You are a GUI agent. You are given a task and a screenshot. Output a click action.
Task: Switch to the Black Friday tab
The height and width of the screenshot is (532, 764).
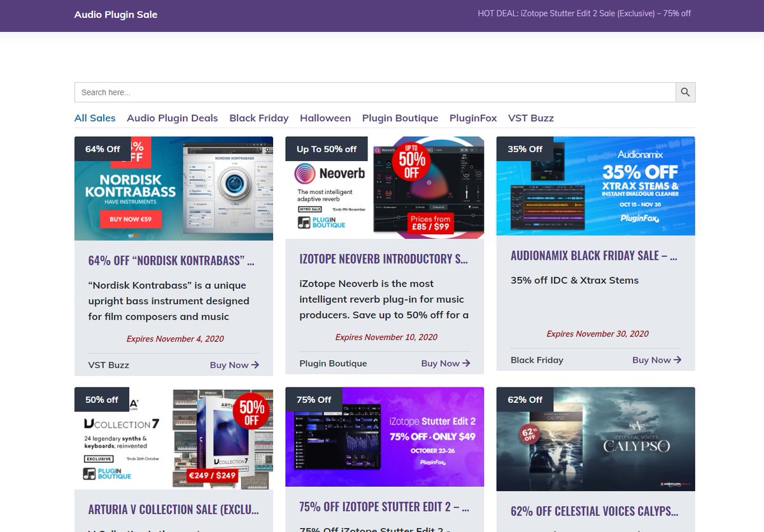click(258, 118)
